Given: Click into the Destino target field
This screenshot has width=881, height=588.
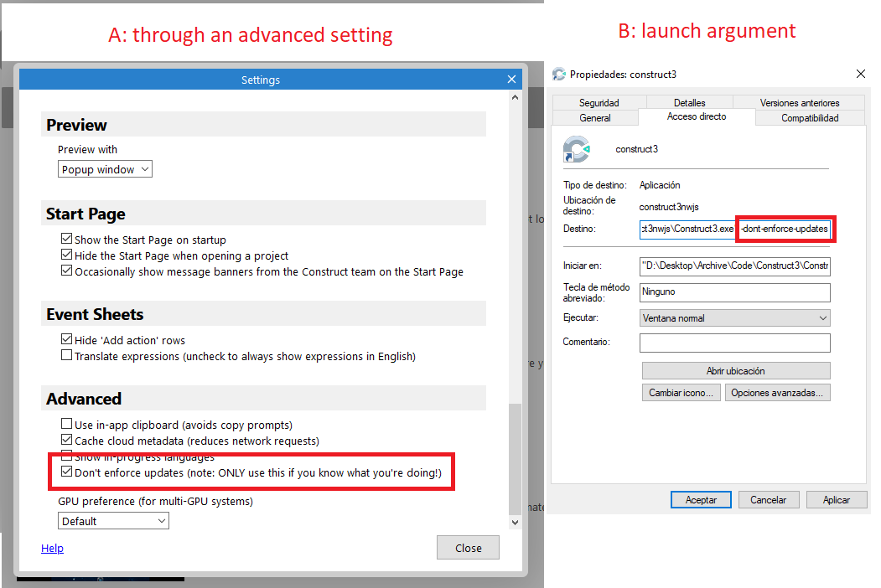Looking at the screenshot, I should coord(734,230).
